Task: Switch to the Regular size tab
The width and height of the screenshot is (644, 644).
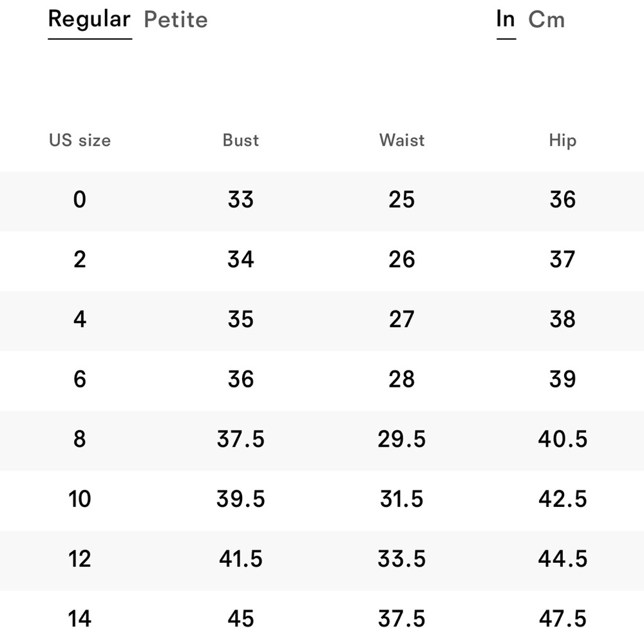Action: click(90, 20)
